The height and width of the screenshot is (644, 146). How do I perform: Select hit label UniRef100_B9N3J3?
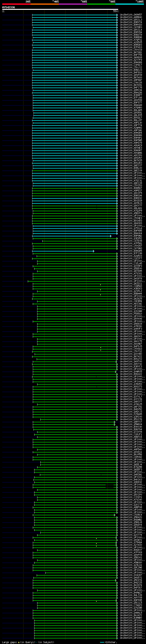point(131,70)
